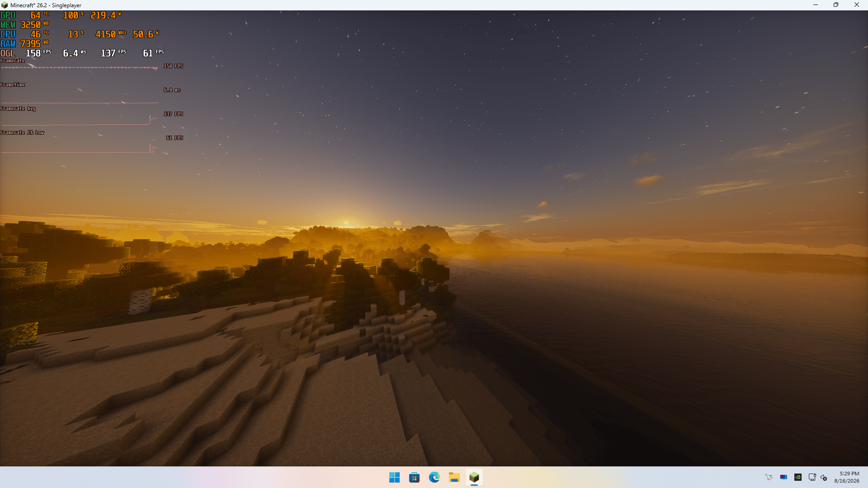Click the "Frametime" graph heading
The width and height of the screenshot is (868, 488).
click(13, 85)
